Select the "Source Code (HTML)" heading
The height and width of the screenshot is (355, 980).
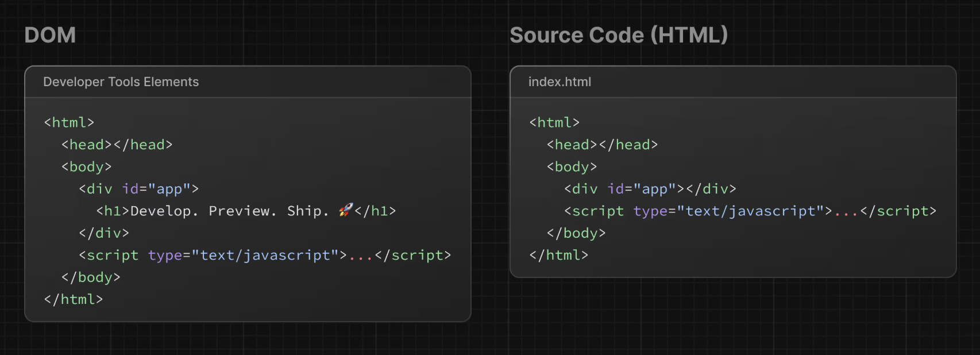pos(619,35)
